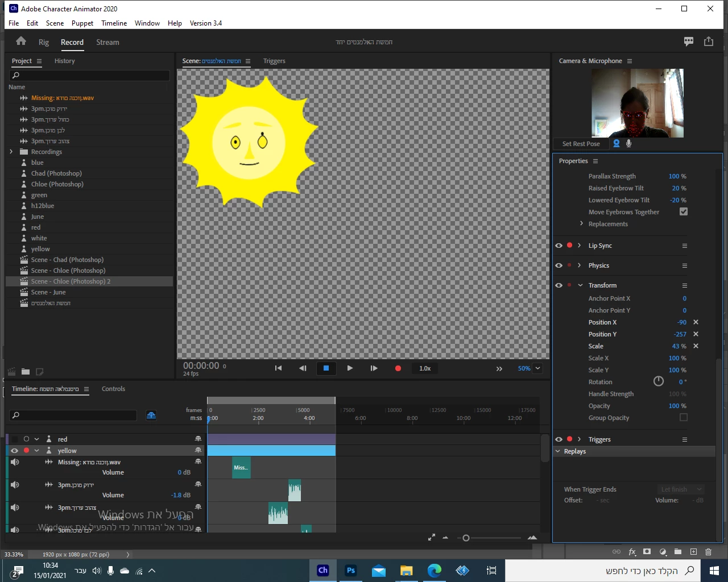Click the timeline playhead at 0:00
Viewport: 728px width, 582px height.
click(x=209, y=418)
